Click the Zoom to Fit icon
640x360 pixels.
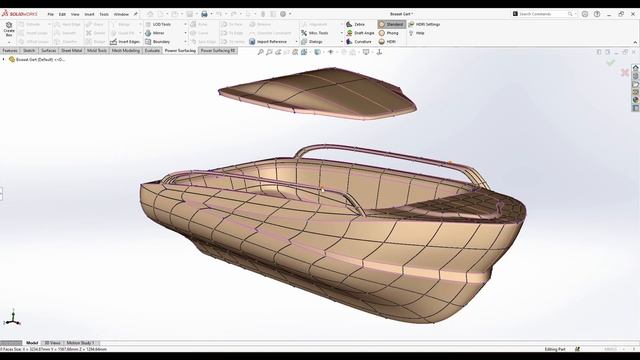[260, 52]
